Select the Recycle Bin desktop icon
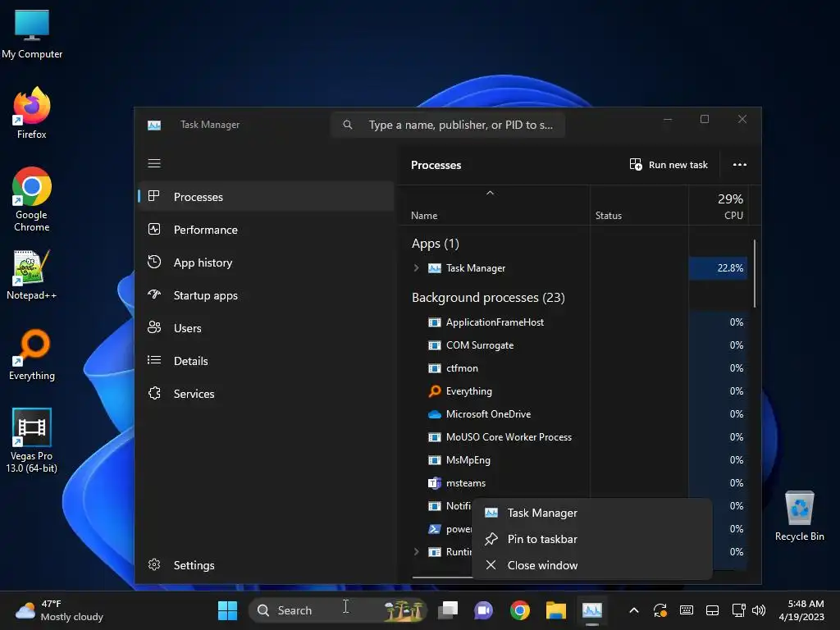840x630 pixels. [799, 517]
